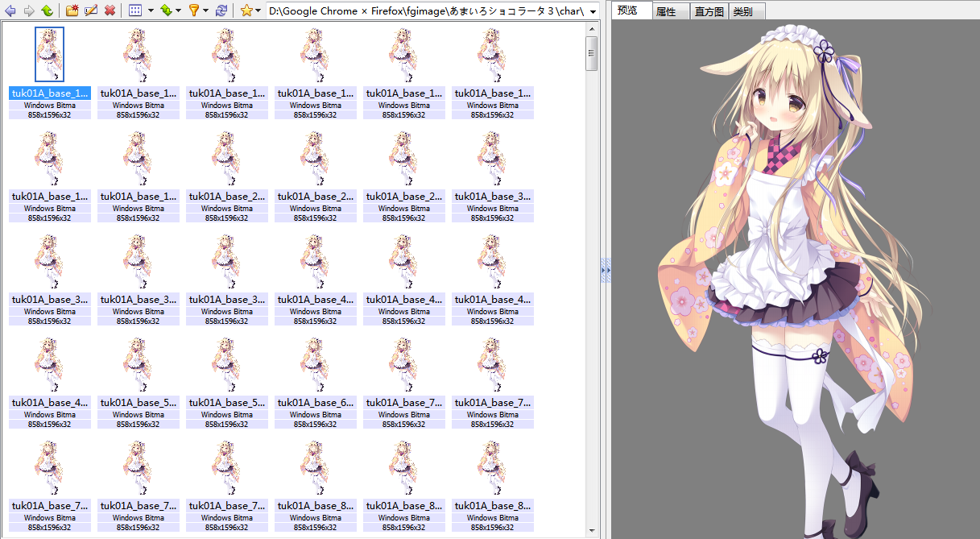This screenshot has width=980, height=539.
Task: Open the sort options dropdown arrow
Action: tap(178, 11)
